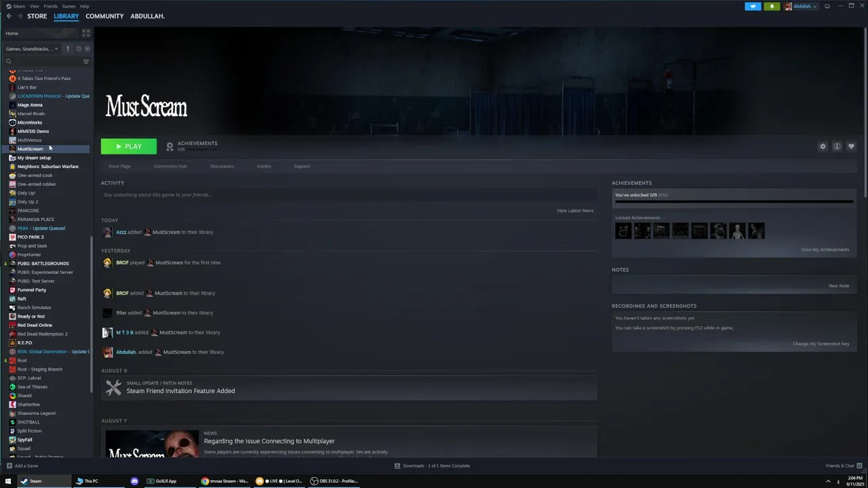
Task: Add MustScream to favorites heart
Action: click(851, 146)
